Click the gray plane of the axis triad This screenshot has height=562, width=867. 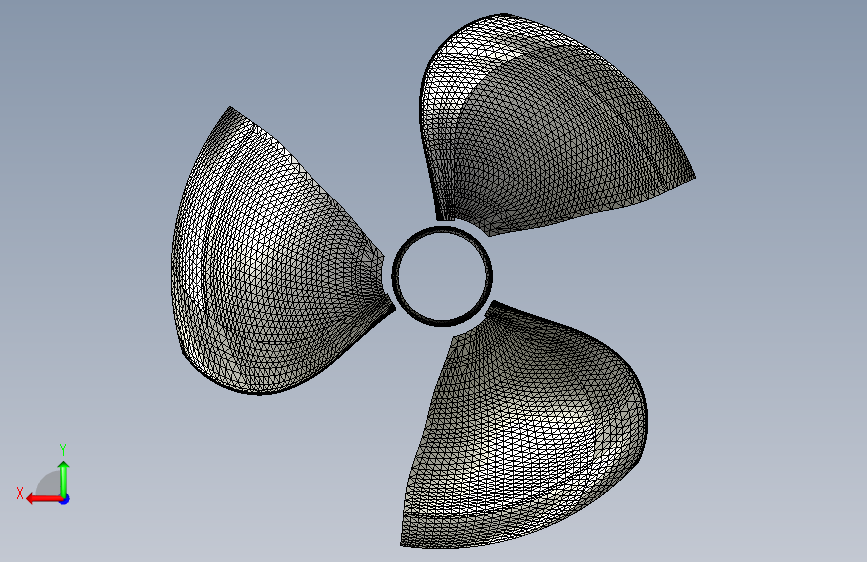click(49, 485)
